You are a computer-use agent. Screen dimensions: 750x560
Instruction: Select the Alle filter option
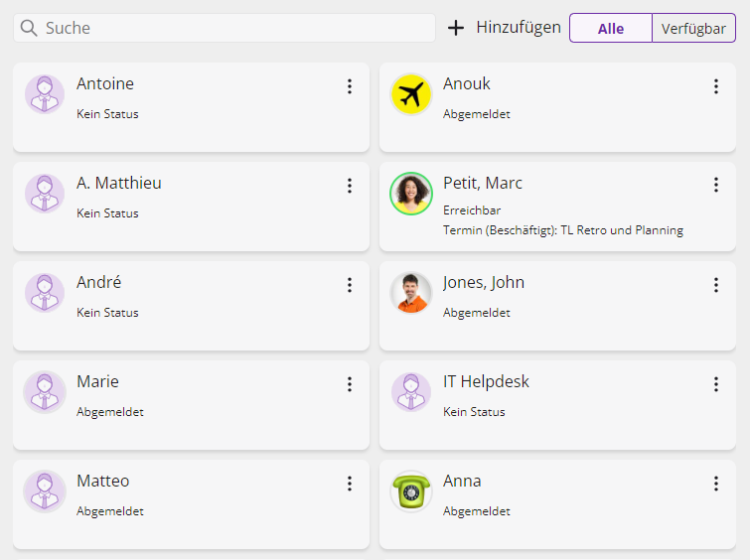tap(611, 28)
